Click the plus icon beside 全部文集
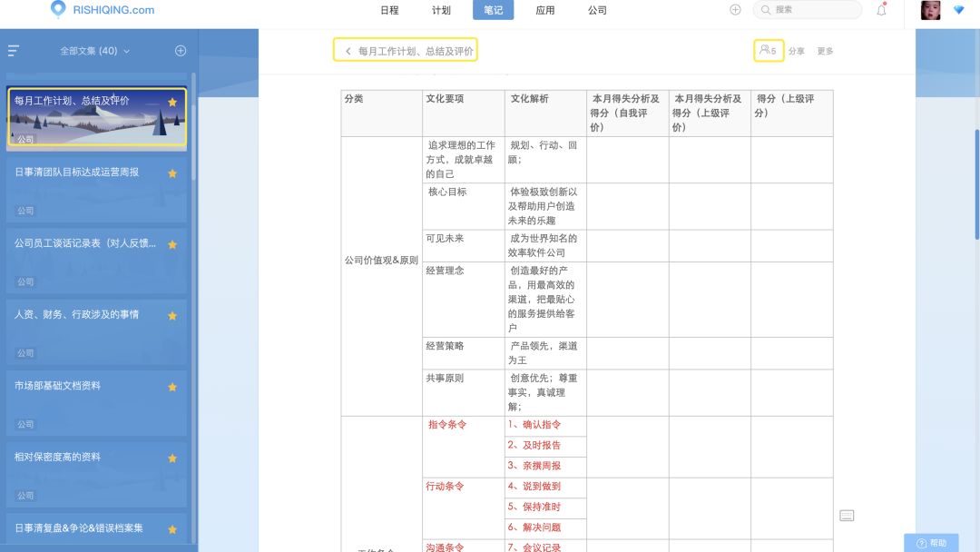The image size is (980, 552). (x=180, y=51)
